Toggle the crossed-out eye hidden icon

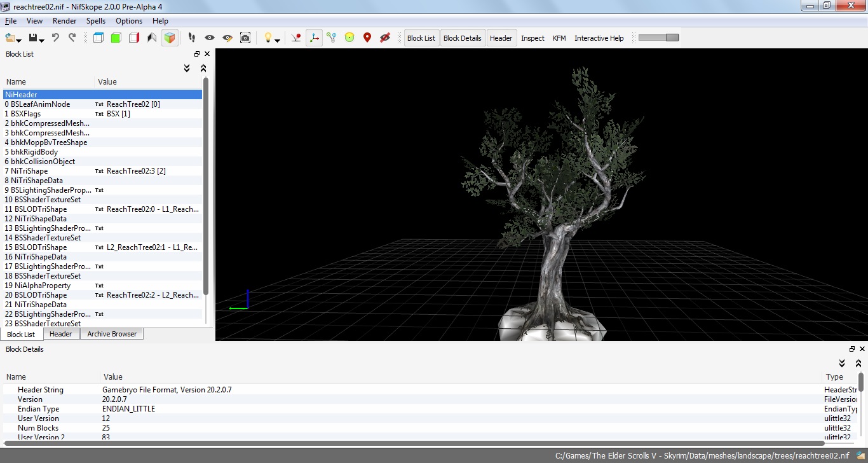(384, 38)
